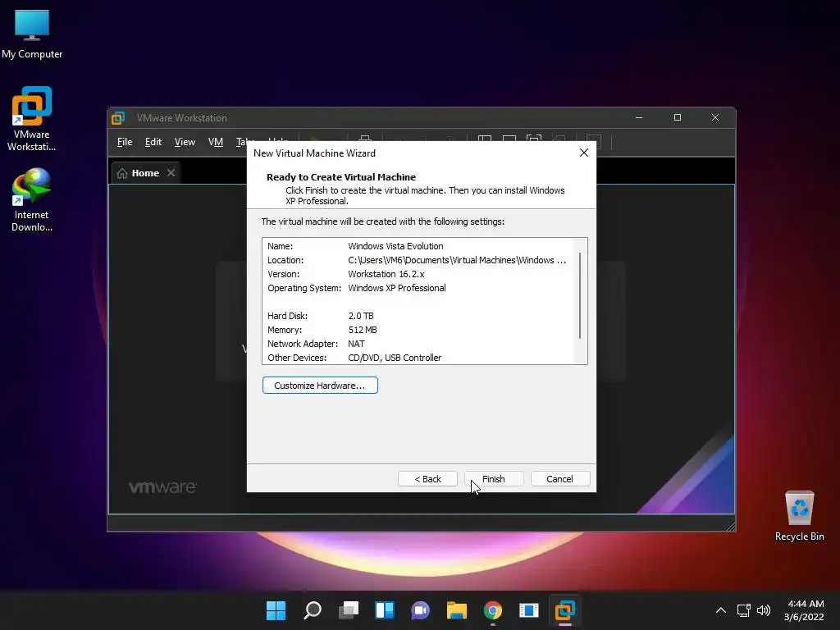Open Task View on taskbar
The height and width of the screenshot is (630, 840).
click(x=348, y=610)
